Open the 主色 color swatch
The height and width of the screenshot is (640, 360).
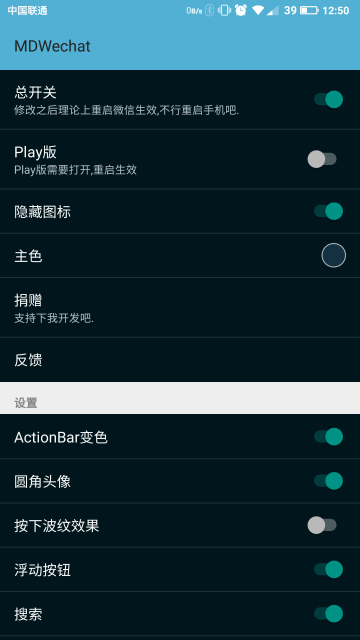pyautogui.click(x=333, y=256)
